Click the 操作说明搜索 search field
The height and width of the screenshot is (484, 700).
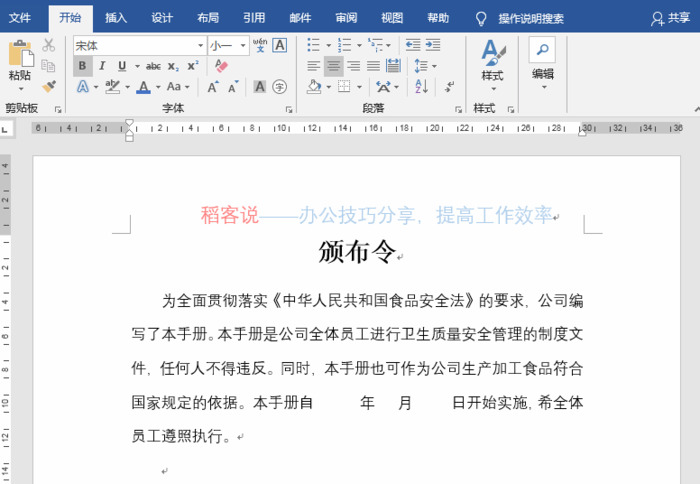point(531,19)
